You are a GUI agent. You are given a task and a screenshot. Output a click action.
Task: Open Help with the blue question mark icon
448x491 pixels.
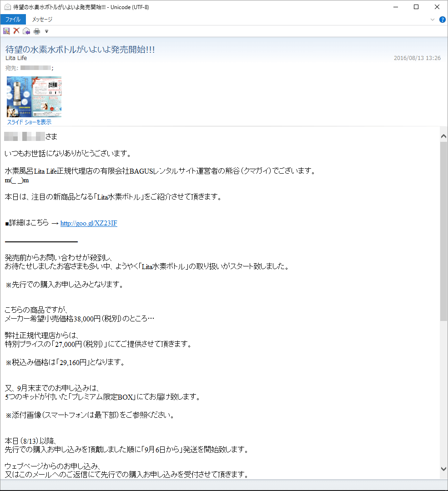click(443, 20)
